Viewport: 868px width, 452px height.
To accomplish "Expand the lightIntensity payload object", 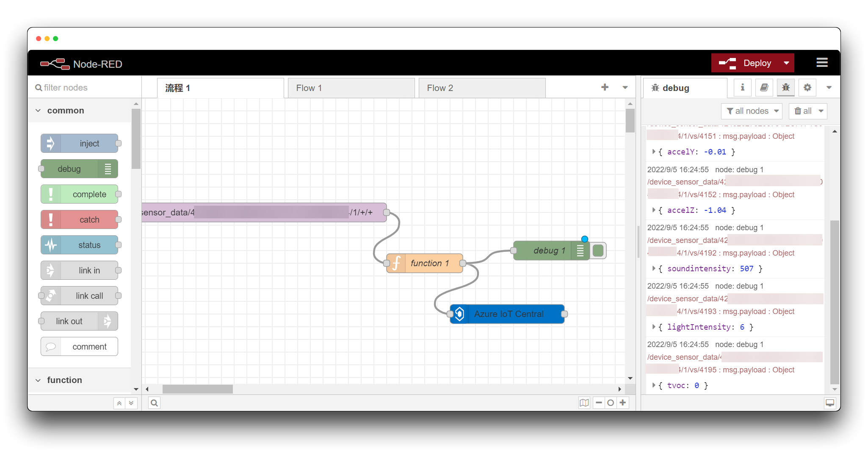I will click(654, 327).
